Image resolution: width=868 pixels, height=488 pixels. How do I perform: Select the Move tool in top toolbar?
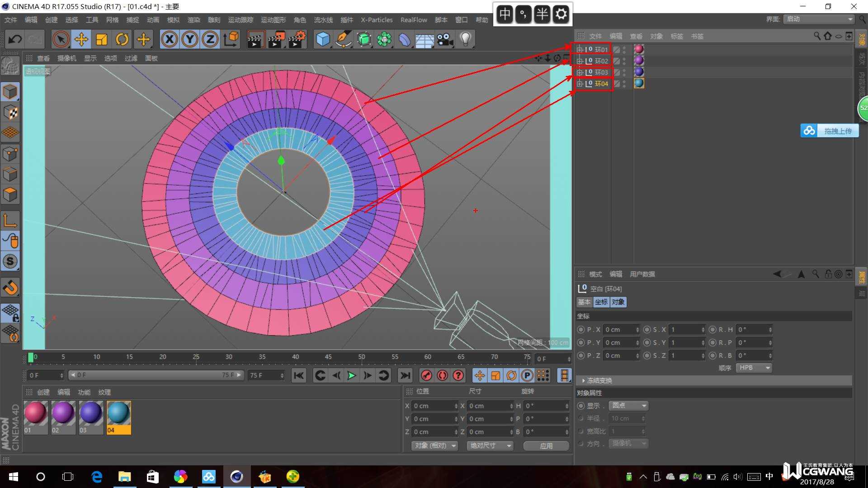(81, 39)
